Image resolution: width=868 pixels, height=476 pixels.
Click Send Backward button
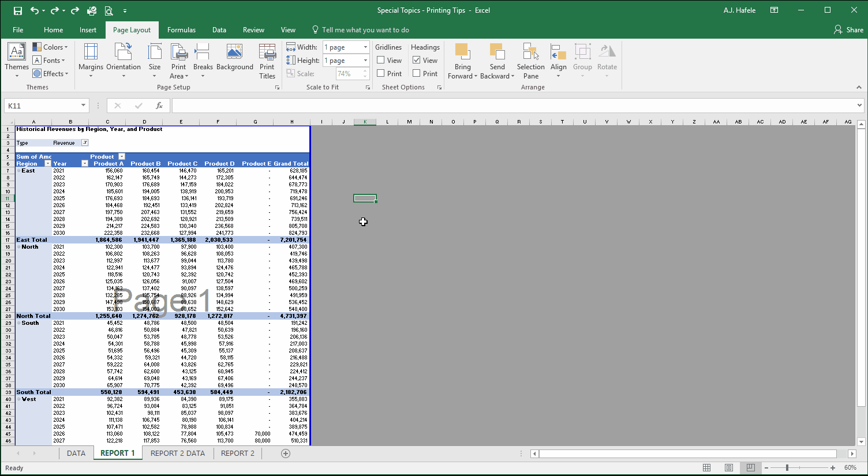coord(497,61)
